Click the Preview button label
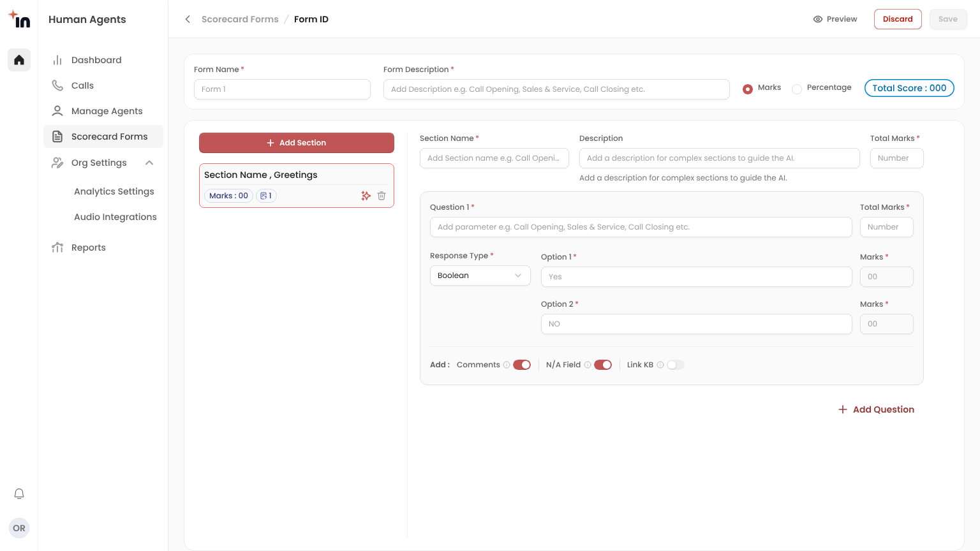 (x=842, y=19)
